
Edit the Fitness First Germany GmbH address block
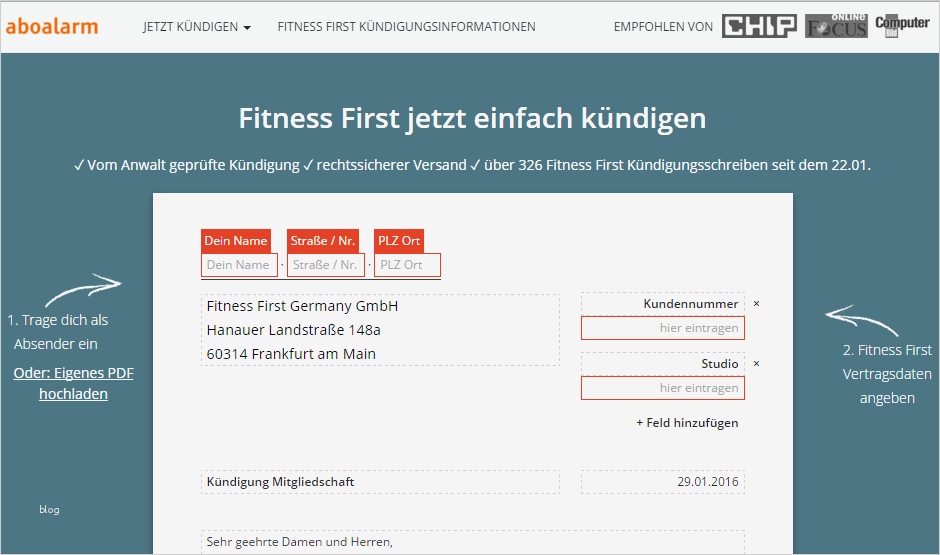[x=380, y=330]
